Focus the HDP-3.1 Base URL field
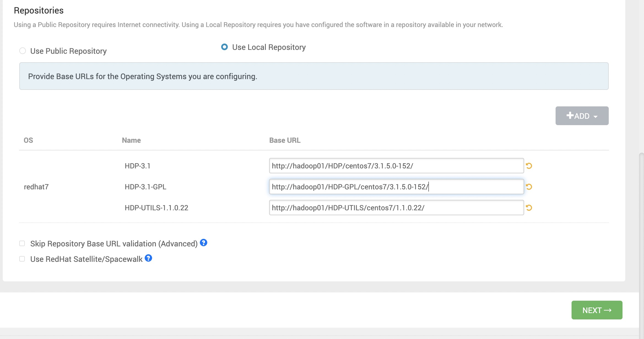Image resolution: width=644 pixels, height=339 pixels. click(x=396, y=166)
